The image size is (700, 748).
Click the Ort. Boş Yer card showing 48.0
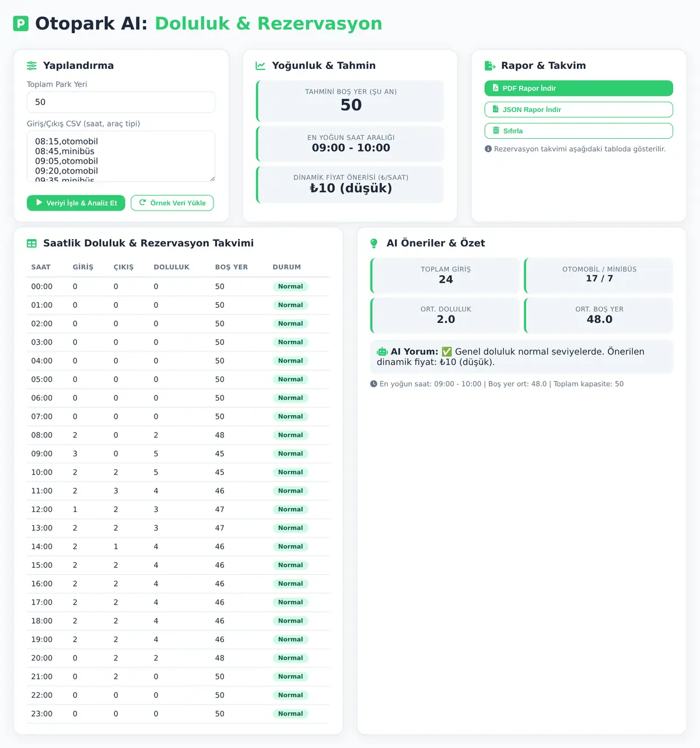599,315
